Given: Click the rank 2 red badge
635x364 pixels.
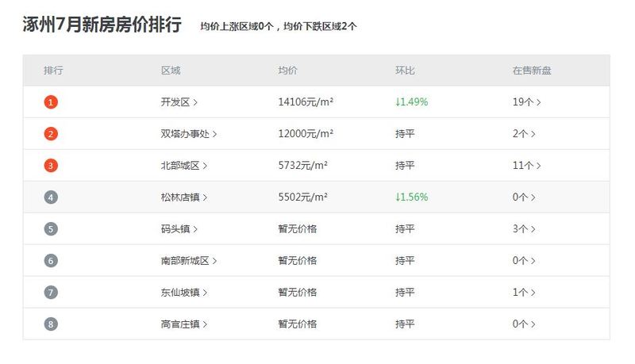Looking at the screenshot, I should pyautogui.click(x=51, y=133).
